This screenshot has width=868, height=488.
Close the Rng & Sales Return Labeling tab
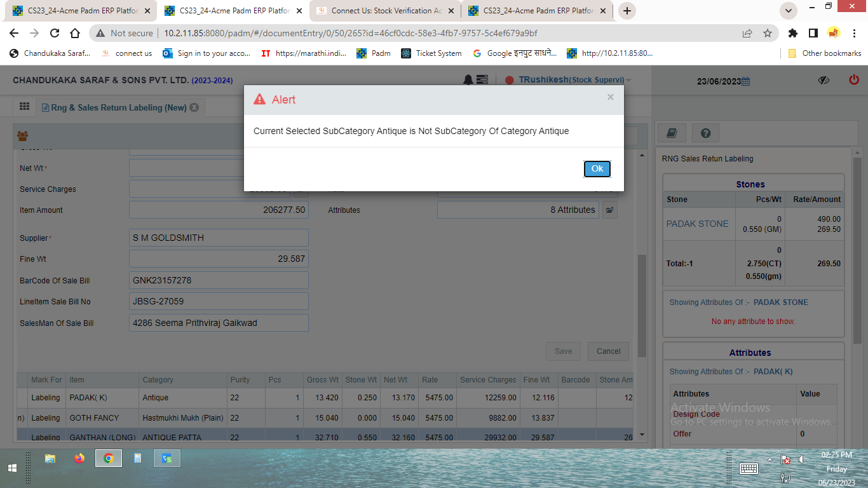coord(194,107)
